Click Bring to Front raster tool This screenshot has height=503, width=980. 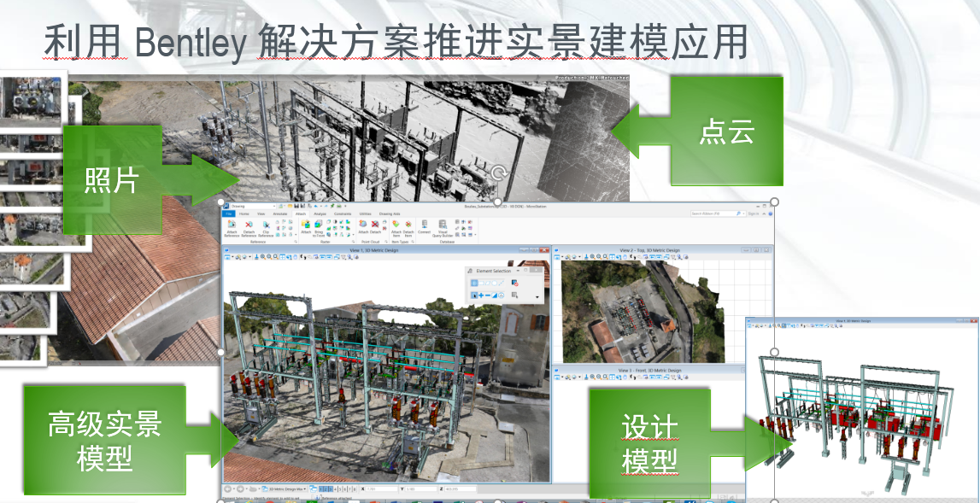320,228
